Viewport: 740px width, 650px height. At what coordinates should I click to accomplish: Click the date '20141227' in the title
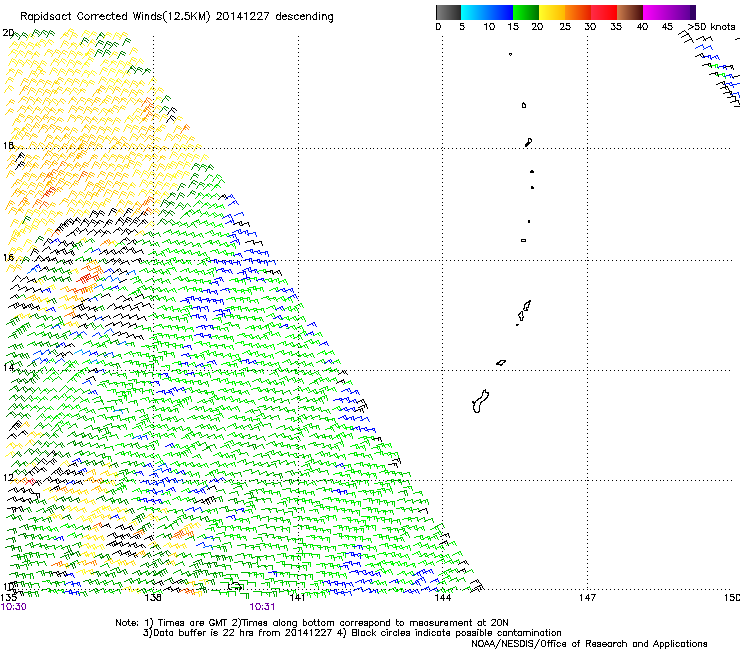(x=243, y=17)
